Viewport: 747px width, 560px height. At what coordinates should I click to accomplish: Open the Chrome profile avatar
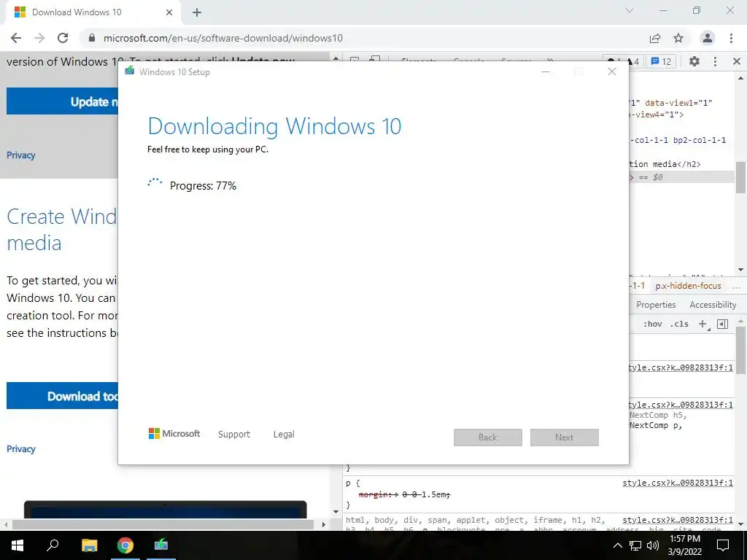coord(708,38)
